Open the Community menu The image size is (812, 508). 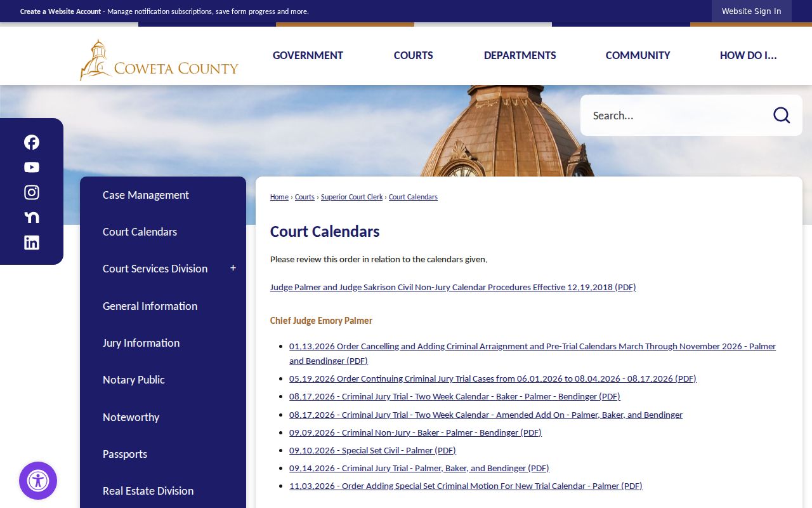click(x=638, y=55)
